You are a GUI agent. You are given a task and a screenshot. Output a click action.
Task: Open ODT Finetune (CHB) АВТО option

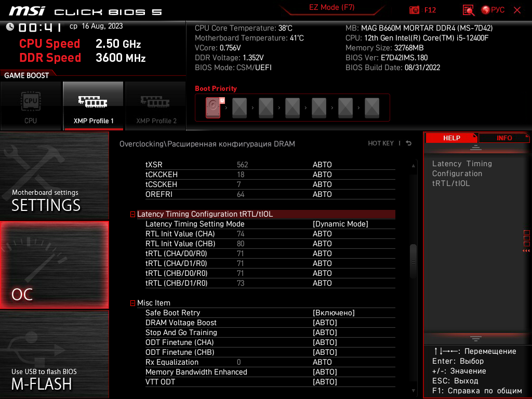325,352
